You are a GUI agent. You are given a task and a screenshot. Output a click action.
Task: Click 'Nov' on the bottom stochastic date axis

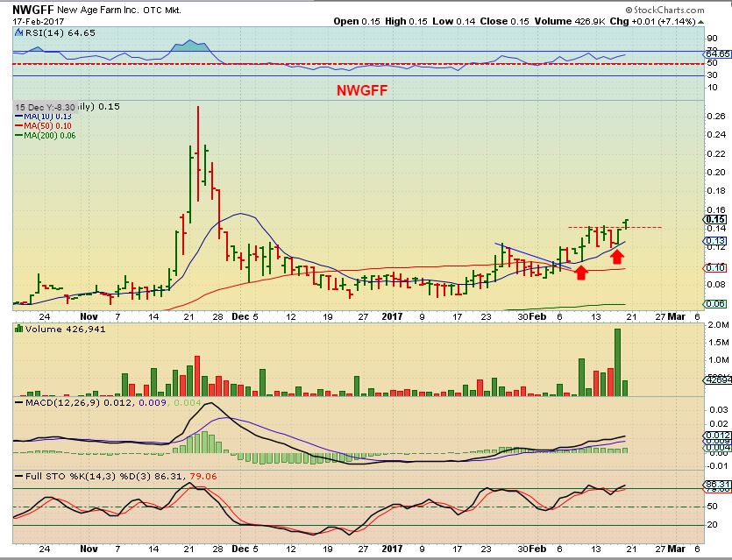click(89, 549)
